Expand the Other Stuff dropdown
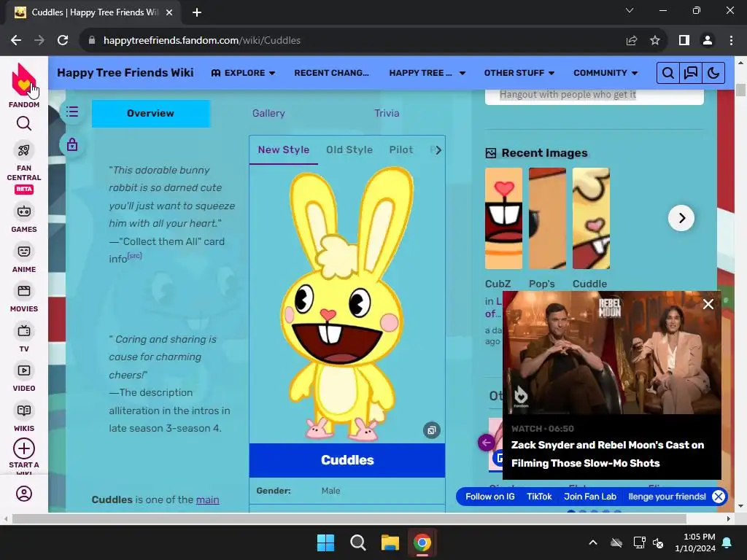Screen dimensions: 747x560 (519, 73)
